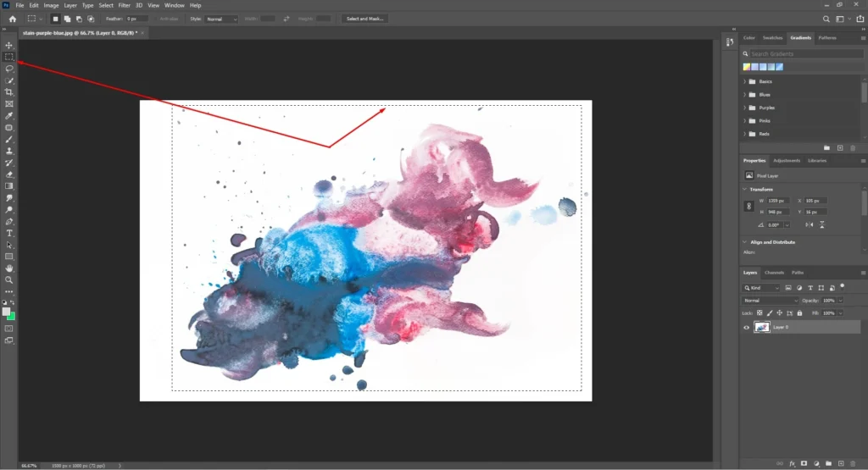Create new gradient group folder icon
Image resolution: width=868 pixels, height=470 pixels.
(826, 148)
